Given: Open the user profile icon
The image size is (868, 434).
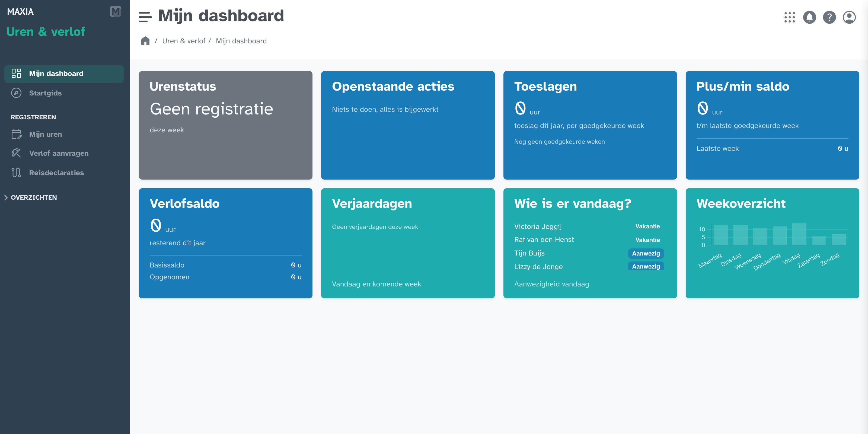Looking at the screenshot, I should pos(849,17).
